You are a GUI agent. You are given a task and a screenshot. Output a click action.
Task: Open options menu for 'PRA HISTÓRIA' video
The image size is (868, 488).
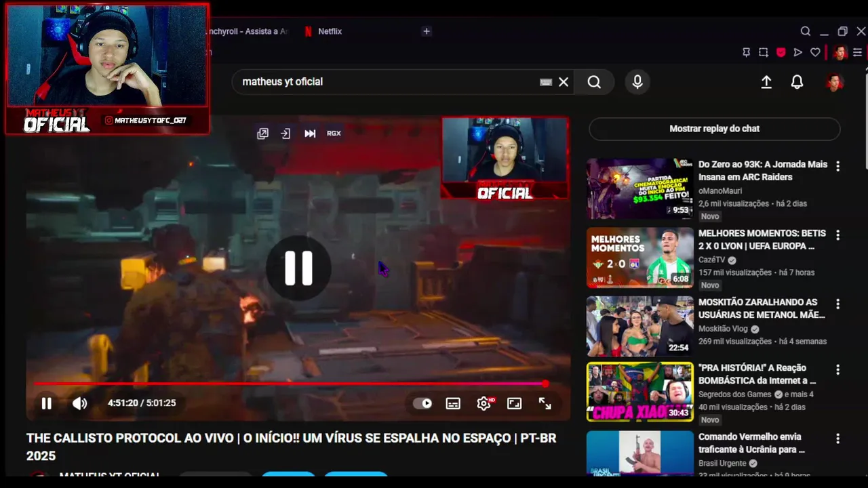click(838, 370)
